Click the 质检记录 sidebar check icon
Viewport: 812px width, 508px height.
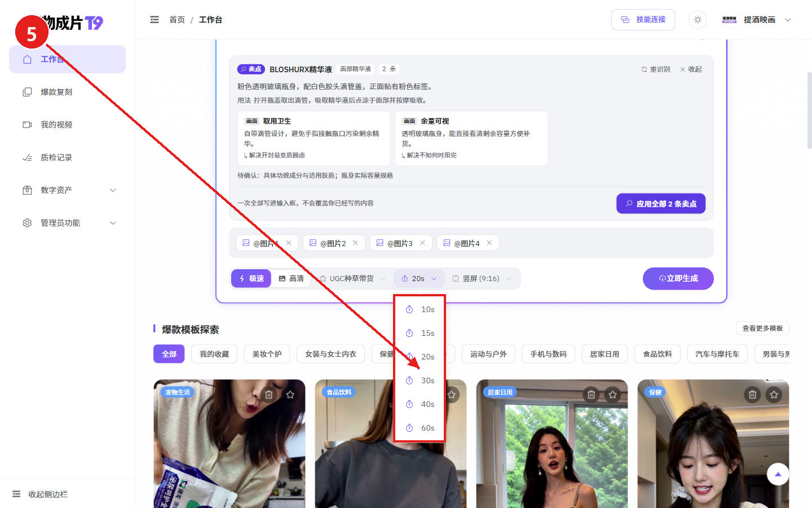click(x=27, y=157)
